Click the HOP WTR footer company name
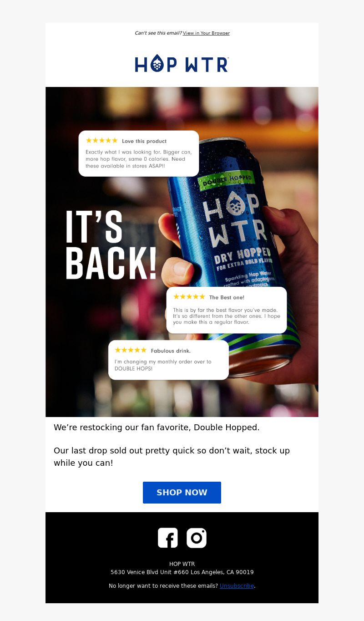Image resolution: width=364 pixels, height=621 pixels. [182, 564]
